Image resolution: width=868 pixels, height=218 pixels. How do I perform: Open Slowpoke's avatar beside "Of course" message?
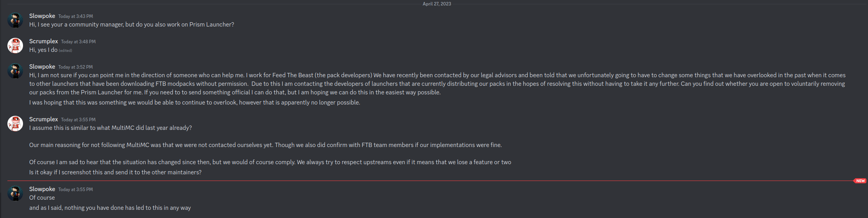15,193
